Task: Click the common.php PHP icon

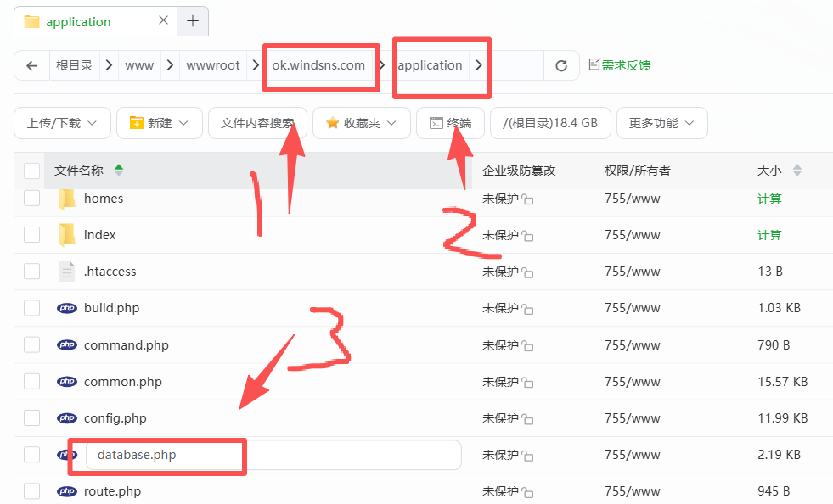Action: [67, 382]
